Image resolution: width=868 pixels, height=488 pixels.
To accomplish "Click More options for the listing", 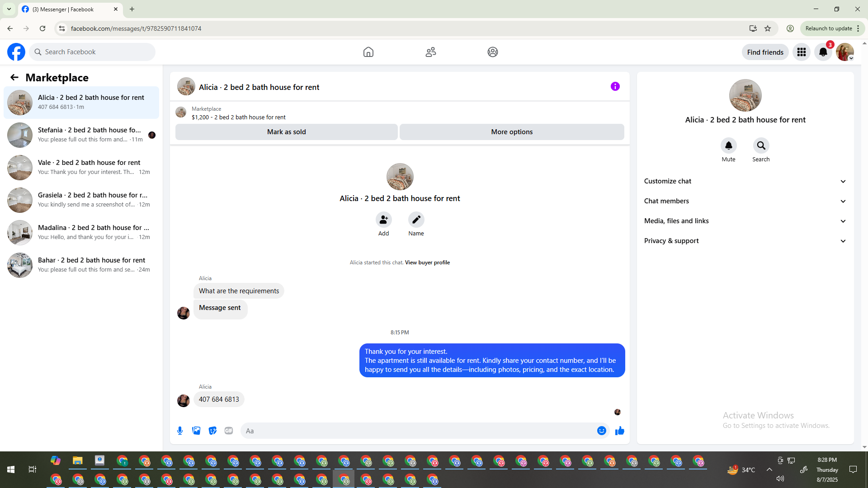I will [x=512, y=132].
